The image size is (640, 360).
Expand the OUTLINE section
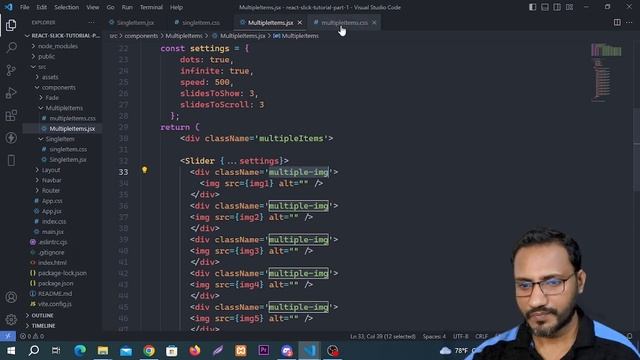point(42,316)
